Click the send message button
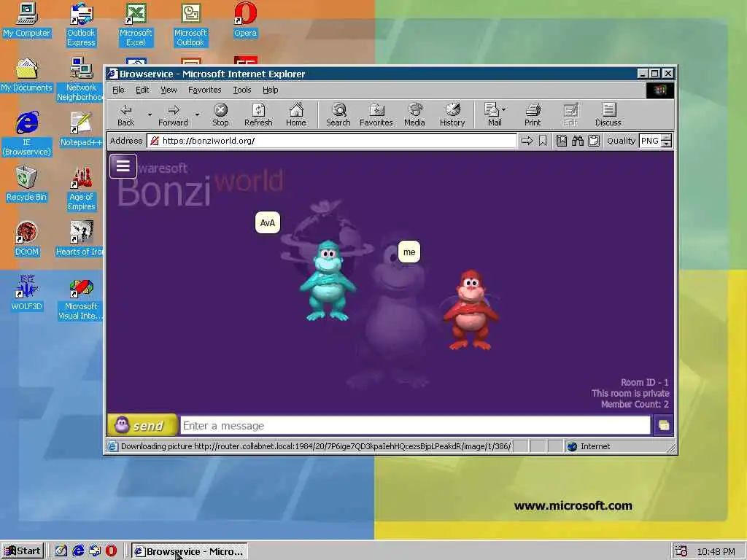This screenshot has height=560, width=747. click(x=142, y=425)
